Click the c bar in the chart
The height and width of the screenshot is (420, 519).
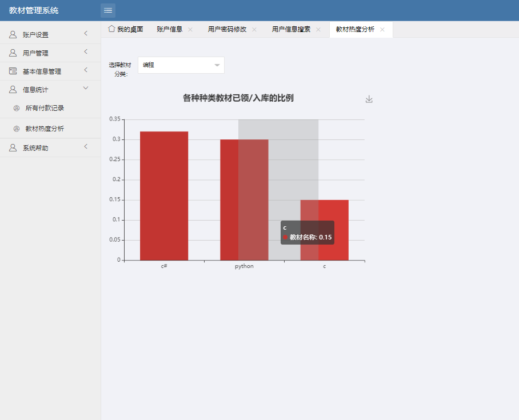[325, 230]
